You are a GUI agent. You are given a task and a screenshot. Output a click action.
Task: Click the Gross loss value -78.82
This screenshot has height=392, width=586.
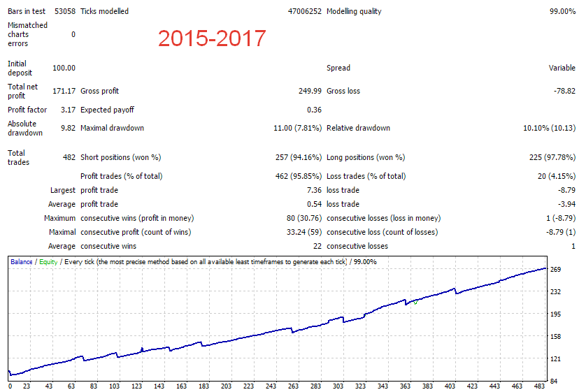click(x=564, y=91)
